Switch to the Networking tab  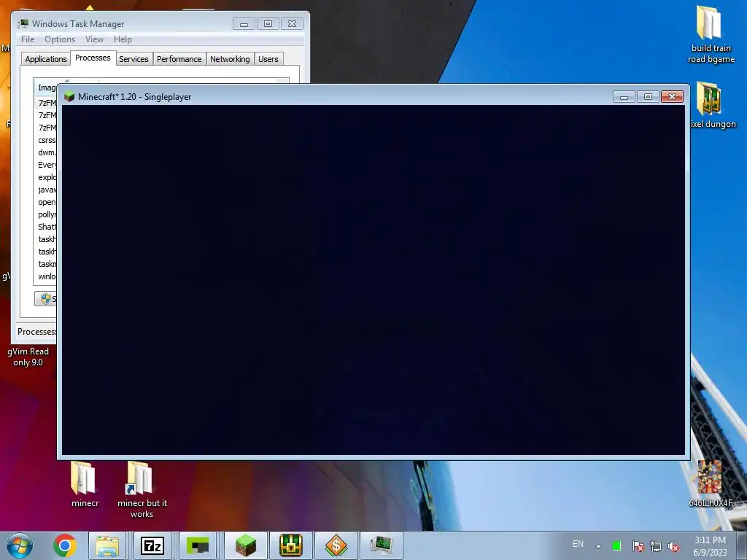tap(230, 59)
